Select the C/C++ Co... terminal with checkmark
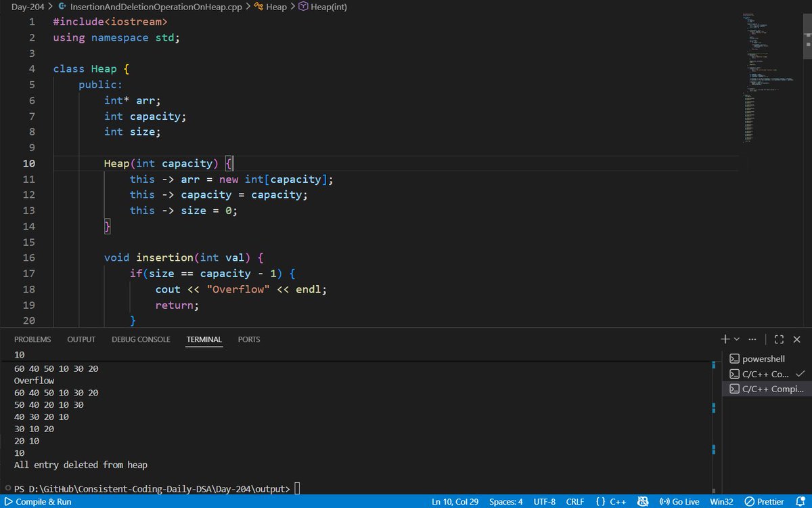This screenshot has width=812, height=508. point(767,374)
